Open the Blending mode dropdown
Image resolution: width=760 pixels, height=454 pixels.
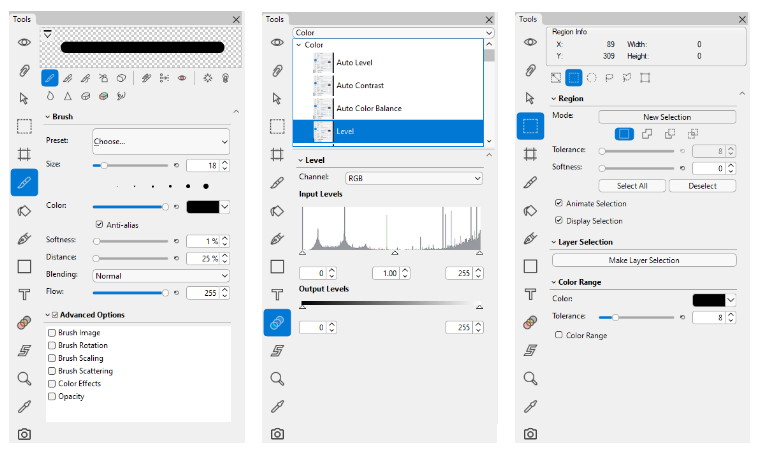(x=160, y=276)
